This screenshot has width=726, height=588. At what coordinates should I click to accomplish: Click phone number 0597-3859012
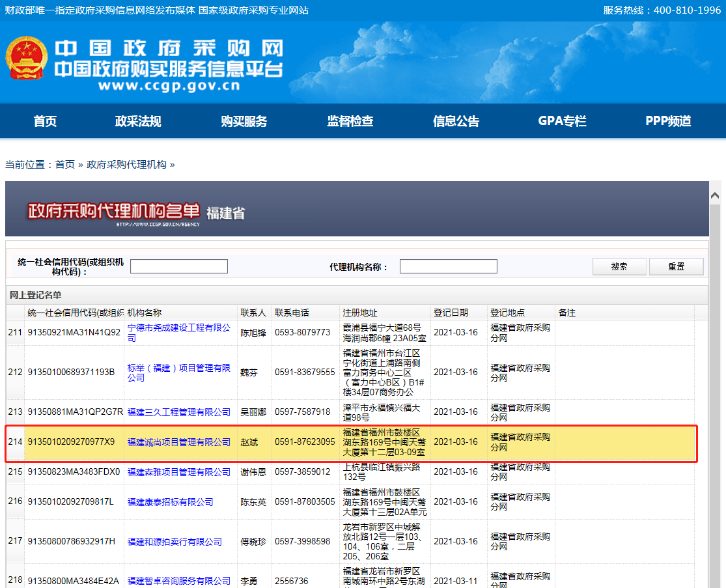point(302,471)
